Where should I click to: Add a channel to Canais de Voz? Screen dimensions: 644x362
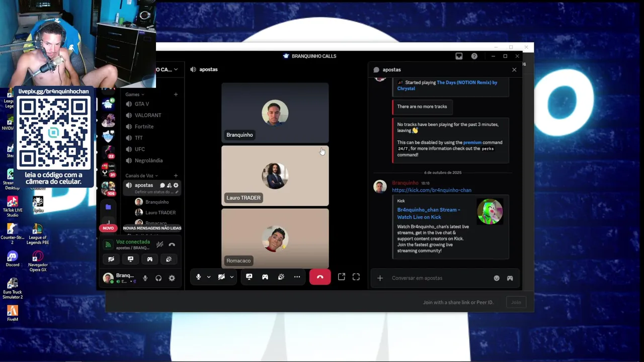tap(176, 176)
